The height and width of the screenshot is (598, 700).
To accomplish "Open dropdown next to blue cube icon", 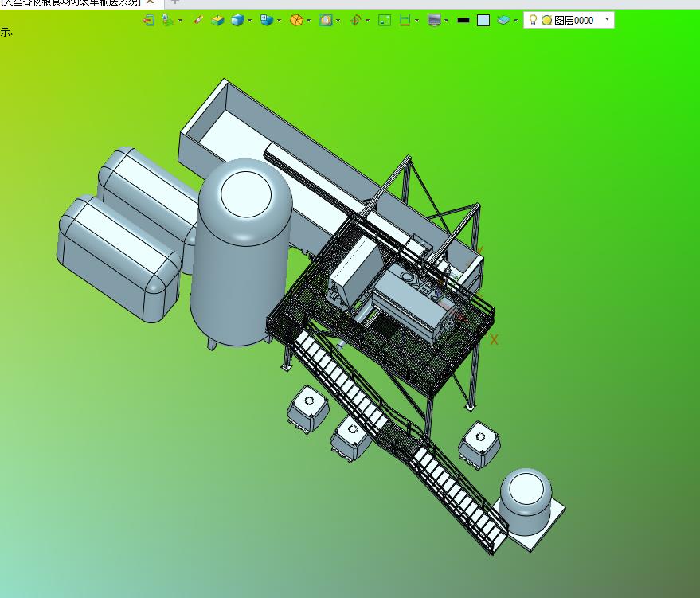I will point(249,20).
